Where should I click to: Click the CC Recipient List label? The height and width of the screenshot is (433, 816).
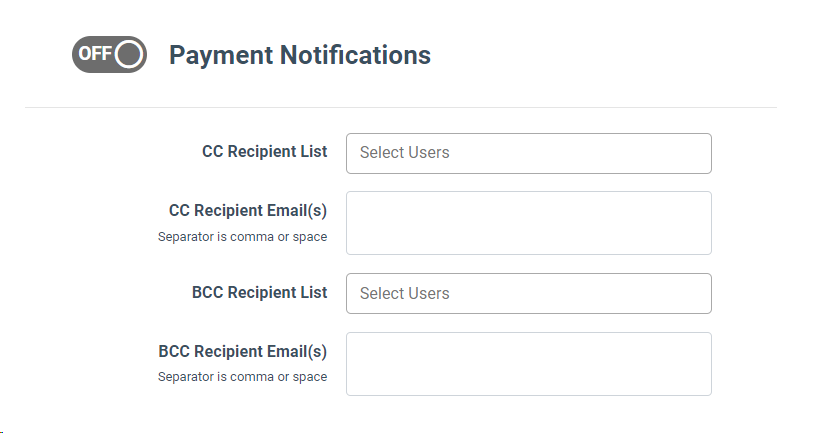pyautogui.click(x=264, y=152)
